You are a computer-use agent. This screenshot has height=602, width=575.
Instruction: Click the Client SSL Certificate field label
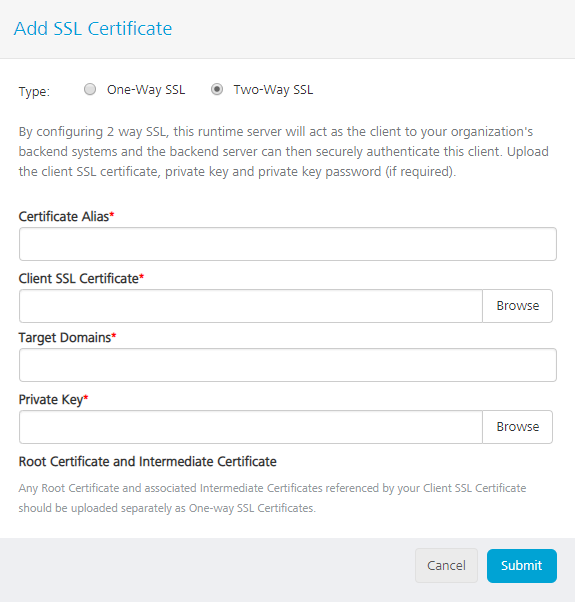(x=81, y=278)
